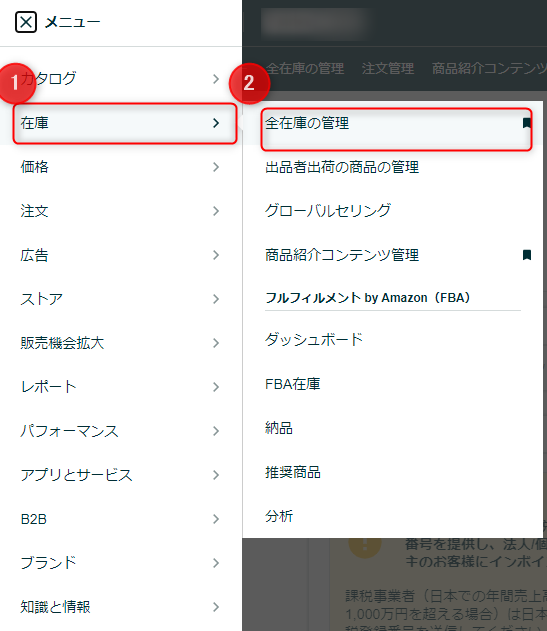Close the メニュー panel with X icon

pyautogui.click(x=26, y=22)
